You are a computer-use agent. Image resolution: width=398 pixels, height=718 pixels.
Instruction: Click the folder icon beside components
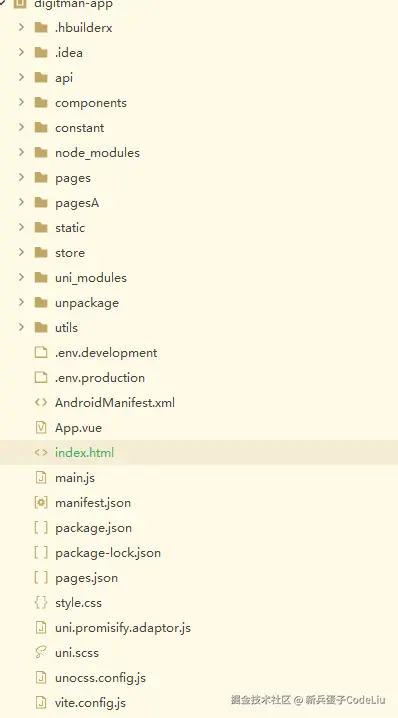tap(41, 102)
